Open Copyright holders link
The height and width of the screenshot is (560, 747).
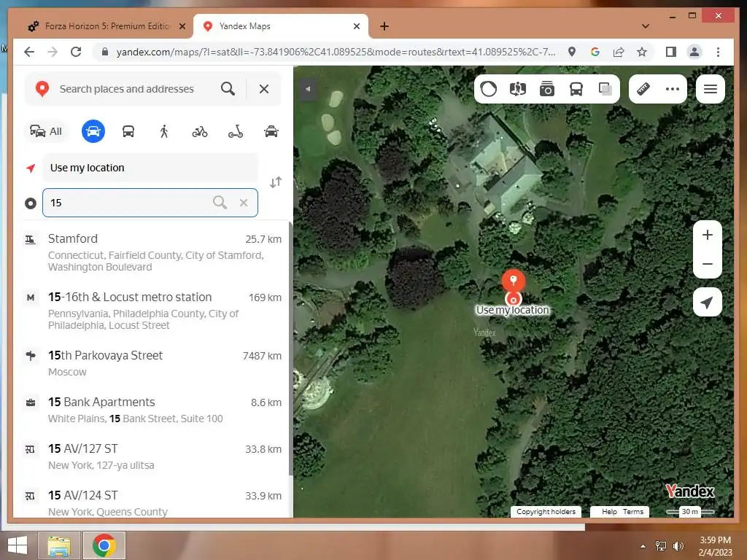click(546, 511)
